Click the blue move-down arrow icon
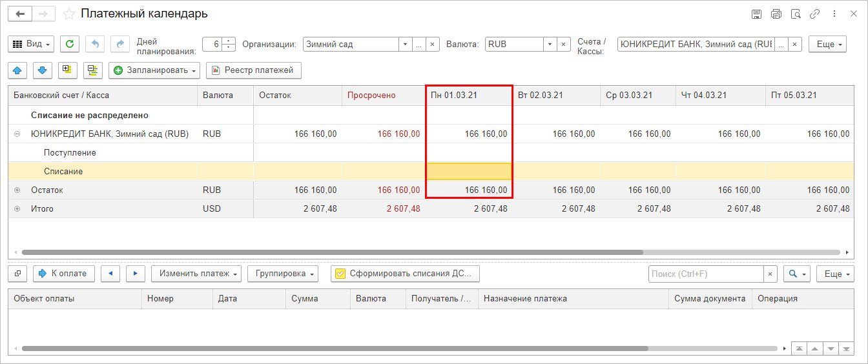The width and height of the screenshot is (868, 364). point(42,70)
